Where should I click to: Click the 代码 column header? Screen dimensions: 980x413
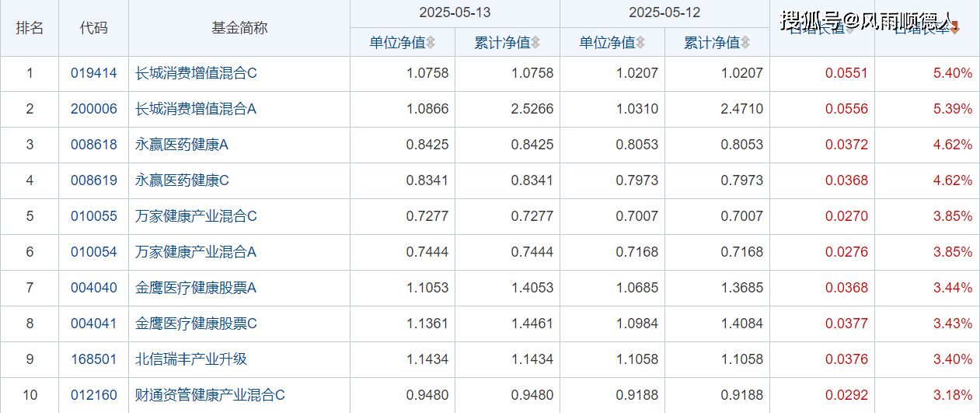tap(93, 28)
